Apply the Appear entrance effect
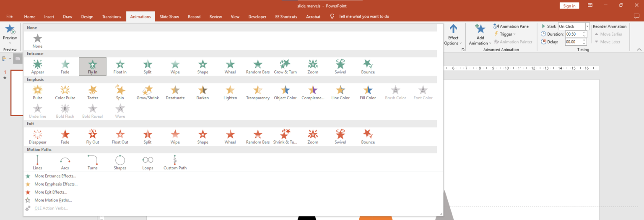 [x=37, y=67]
